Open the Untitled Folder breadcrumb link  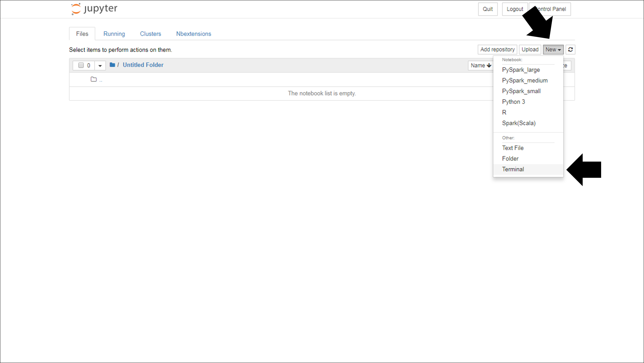click(143, 65)
